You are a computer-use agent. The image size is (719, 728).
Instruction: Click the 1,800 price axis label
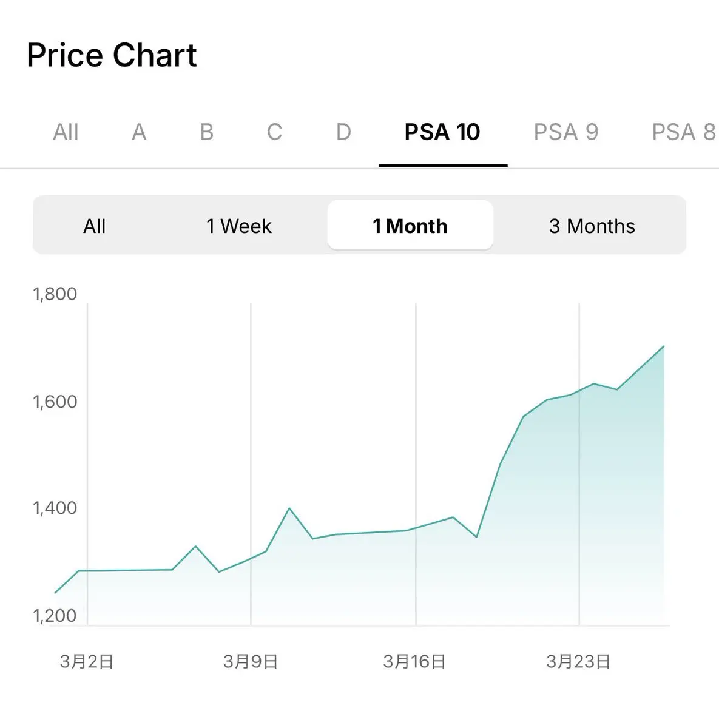(55, 294)
